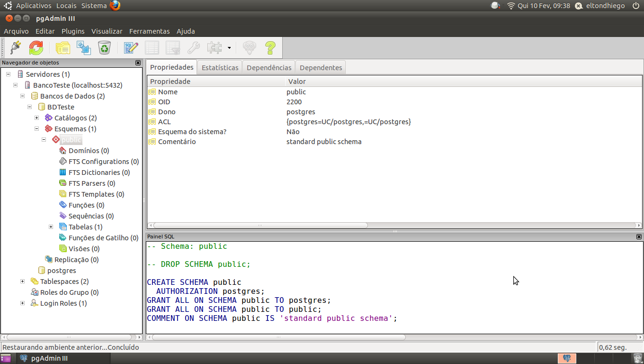The image size is (644, 364).
Task: Open the Ferramentas menu
Action: pyautogui.click(x=149, y=31)
